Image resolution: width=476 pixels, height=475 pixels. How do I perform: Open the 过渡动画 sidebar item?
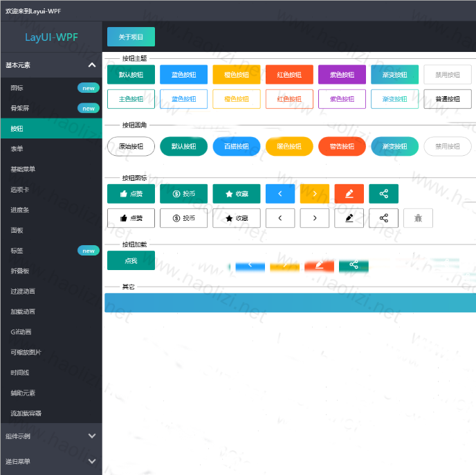pos(51,291)
